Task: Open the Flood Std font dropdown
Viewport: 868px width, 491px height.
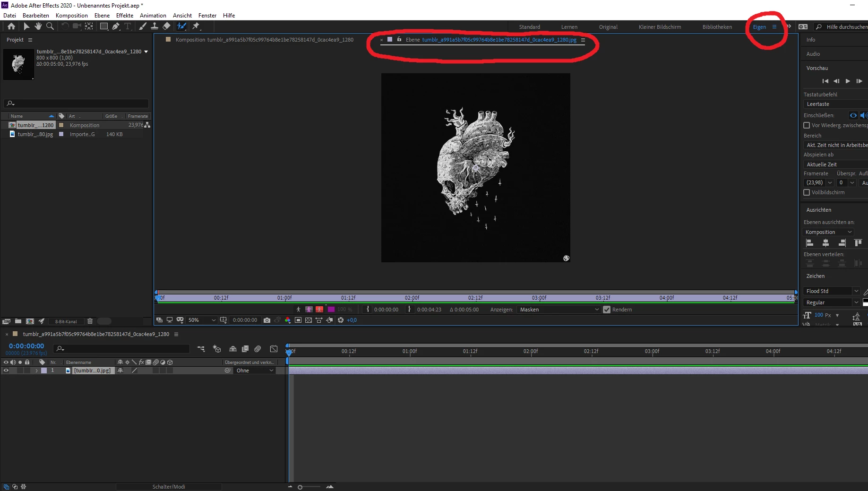Action: [832, 291]
